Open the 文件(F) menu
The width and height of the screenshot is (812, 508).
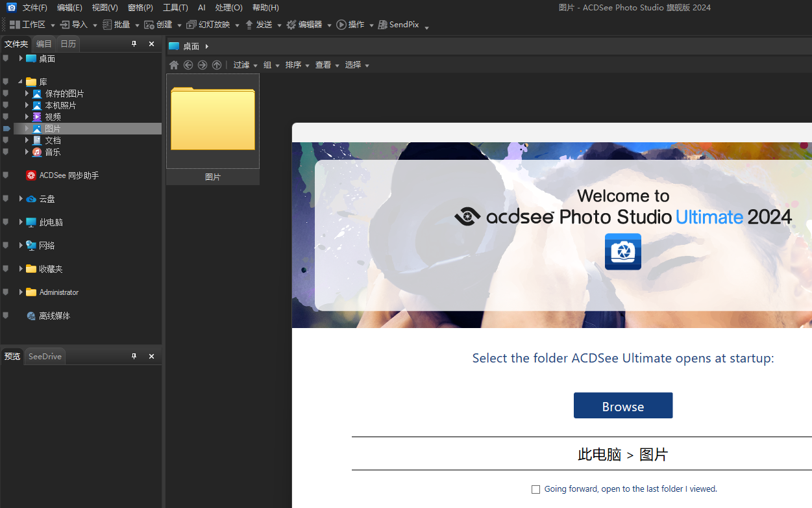[x=35, y=8]
